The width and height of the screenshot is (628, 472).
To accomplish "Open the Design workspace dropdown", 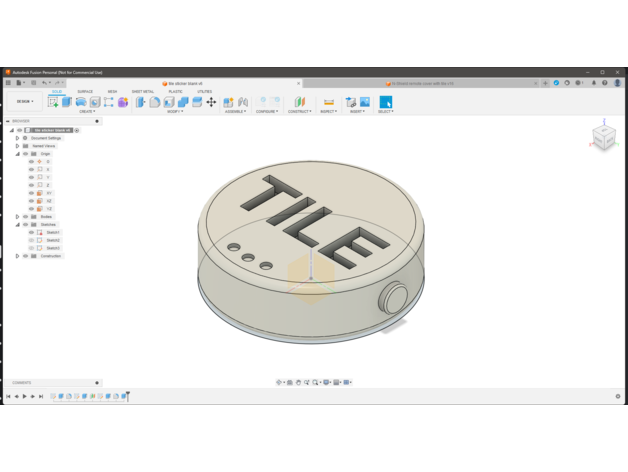I will [25, 101].
